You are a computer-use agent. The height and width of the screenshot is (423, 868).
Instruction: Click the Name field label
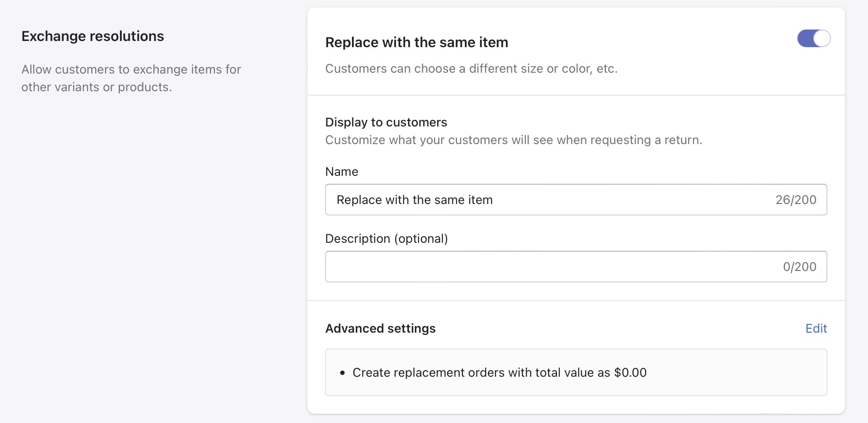[341, 171]
